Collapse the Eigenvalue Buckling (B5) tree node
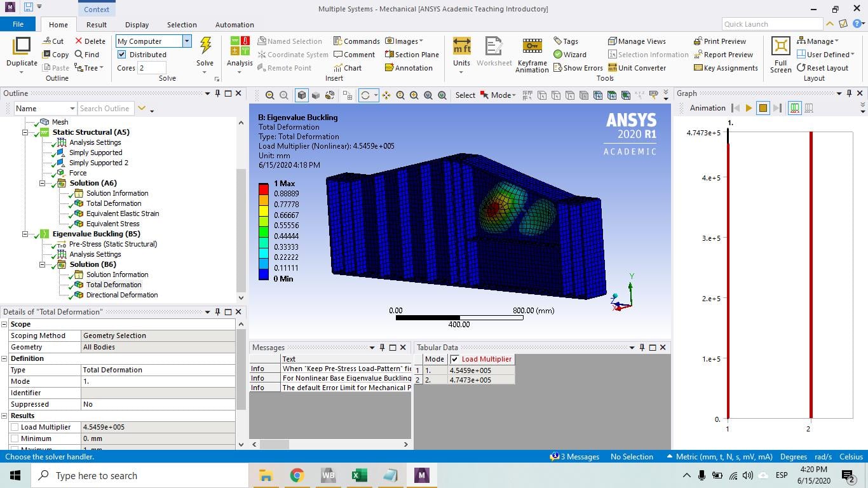 25,234
